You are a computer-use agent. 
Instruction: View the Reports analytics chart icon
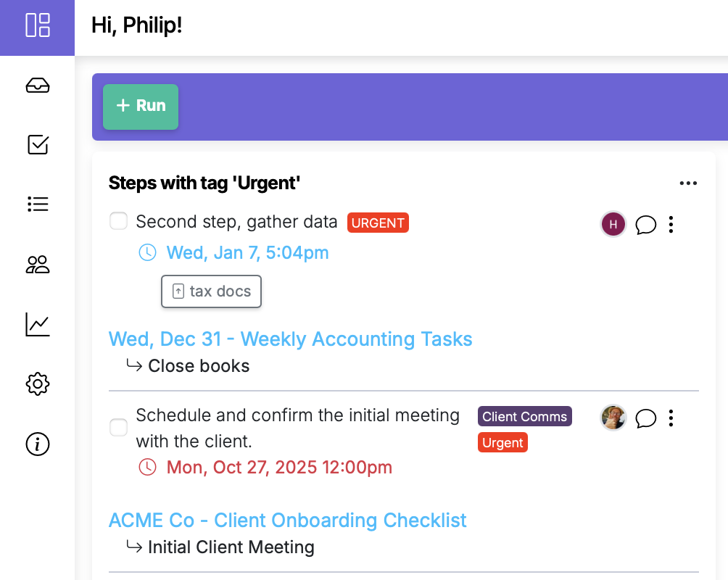pyautogui.click(x=37, y=325)
